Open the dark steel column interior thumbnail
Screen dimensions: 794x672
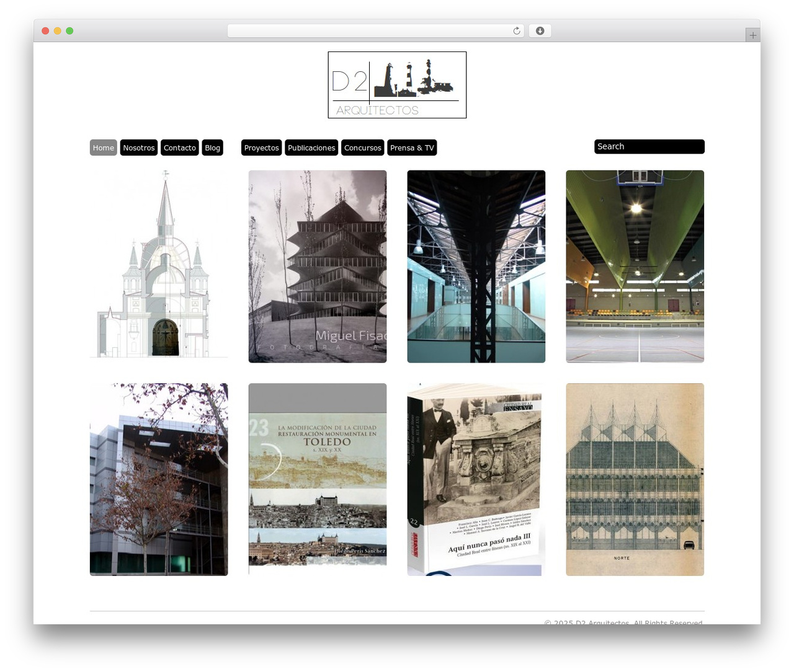pos(476,267)
